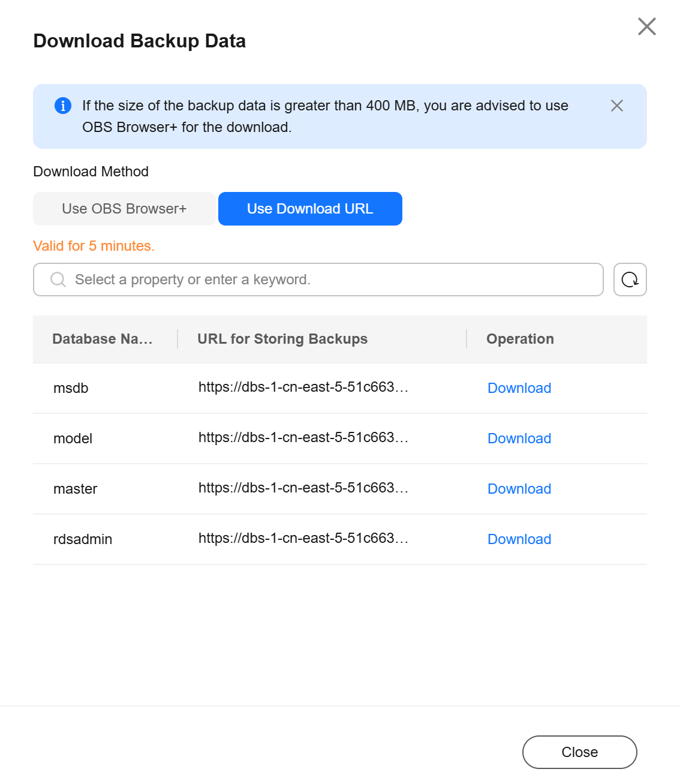The image size is (680, 784).
Task: Download the msdb backup
Action: [519, 388]
